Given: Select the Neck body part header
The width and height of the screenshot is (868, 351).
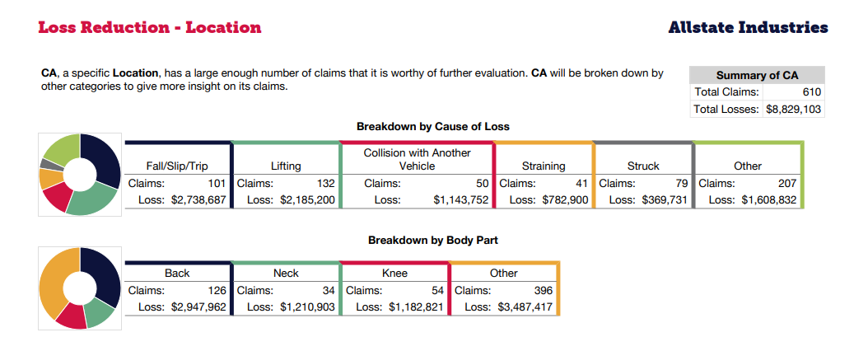Looking at the screenshot, I should click(x=286, y=273).
